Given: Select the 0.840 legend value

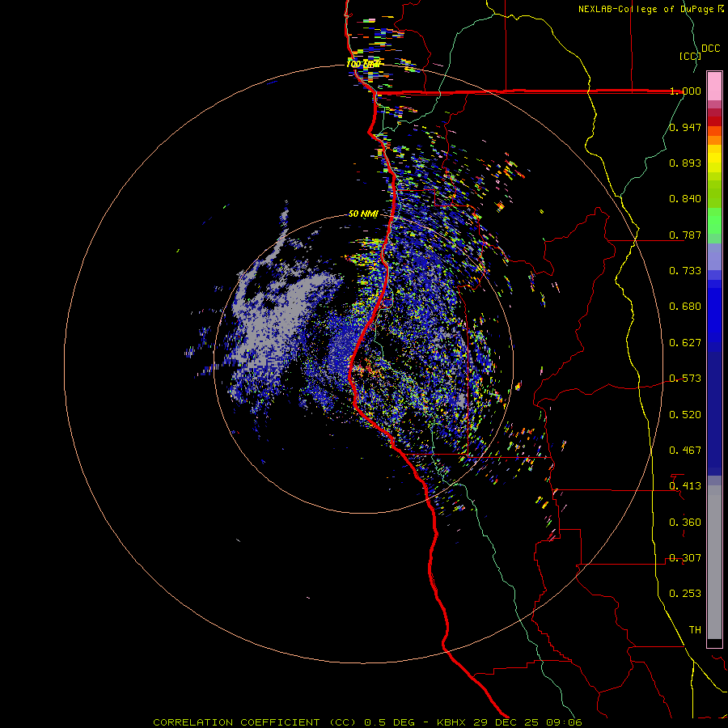Looking at the screenshot, I should pyautogui.click(x=685, y=199).
